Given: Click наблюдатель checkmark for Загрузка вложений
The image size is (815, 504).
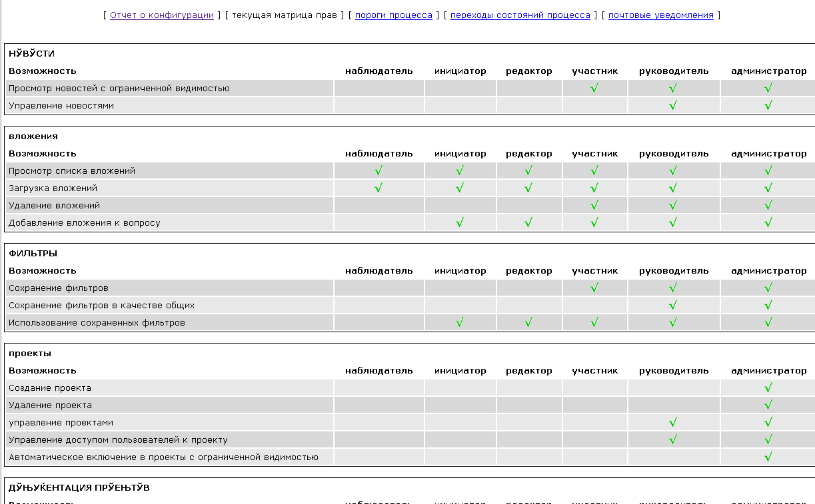Looking at the screenshot, I should click(x=379, y=188).
